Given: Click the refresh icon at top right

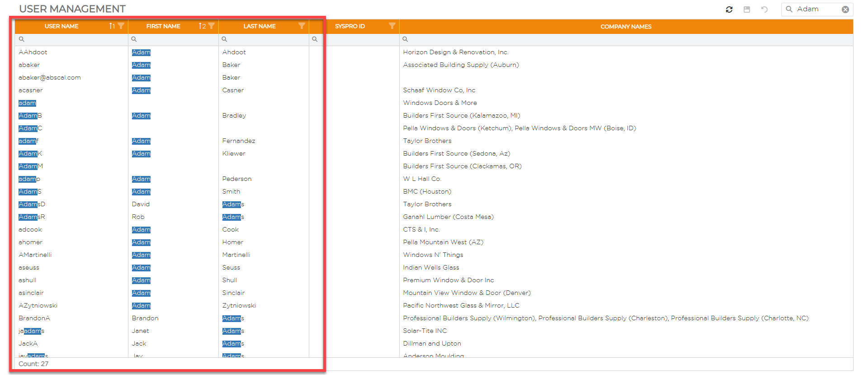Looking at the screenshot, I should pos(729,9).
